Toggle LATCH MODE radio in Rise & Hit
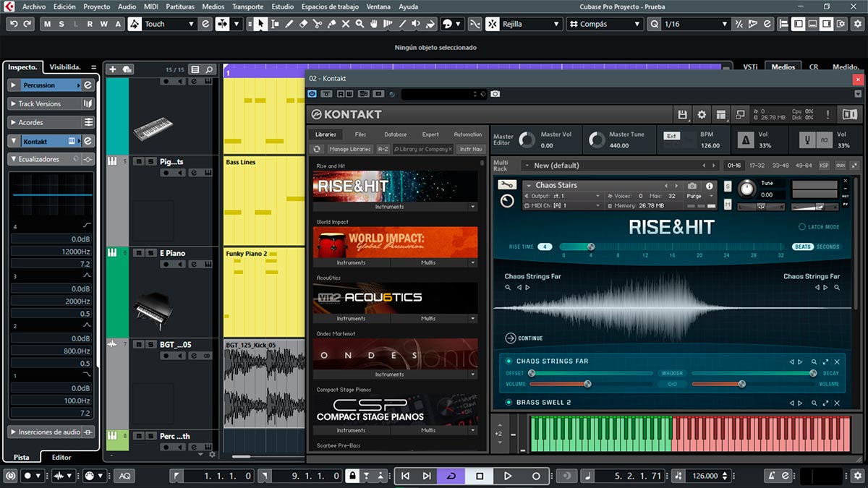Screen dimensions: 868x488 tap(802, 227)
